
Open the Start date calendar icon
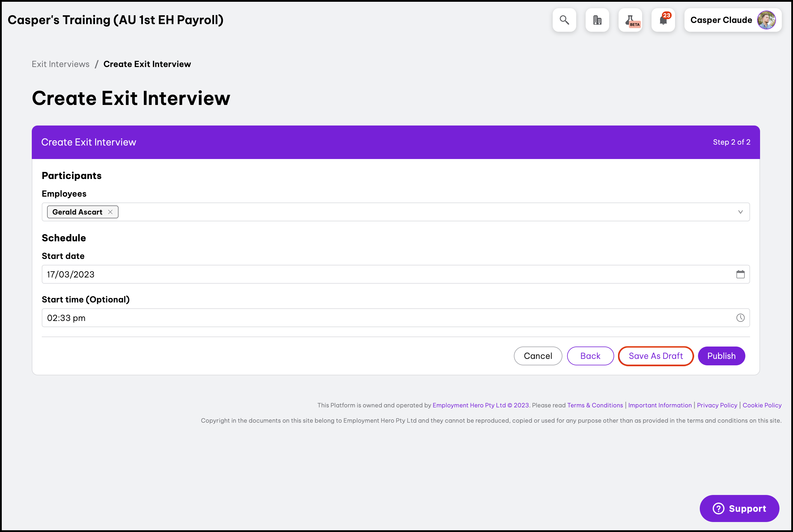point(740,274)
